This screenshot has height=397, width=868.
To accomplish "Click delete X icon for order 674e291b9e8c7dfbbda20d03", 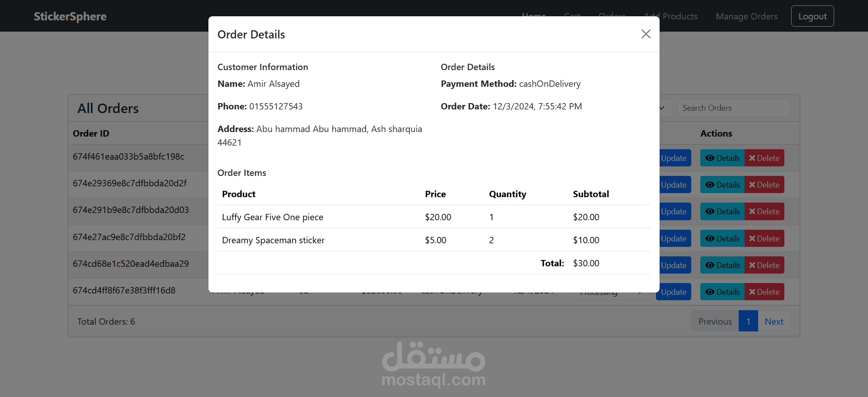I will pyautogui.click(x=752, y=212).
